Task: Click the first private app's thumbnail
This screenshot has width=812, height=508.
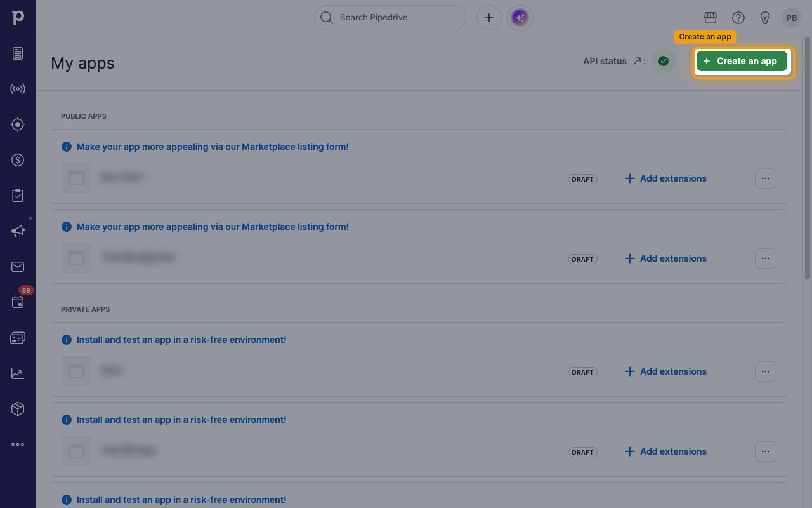Action: (x=76, y=371)
